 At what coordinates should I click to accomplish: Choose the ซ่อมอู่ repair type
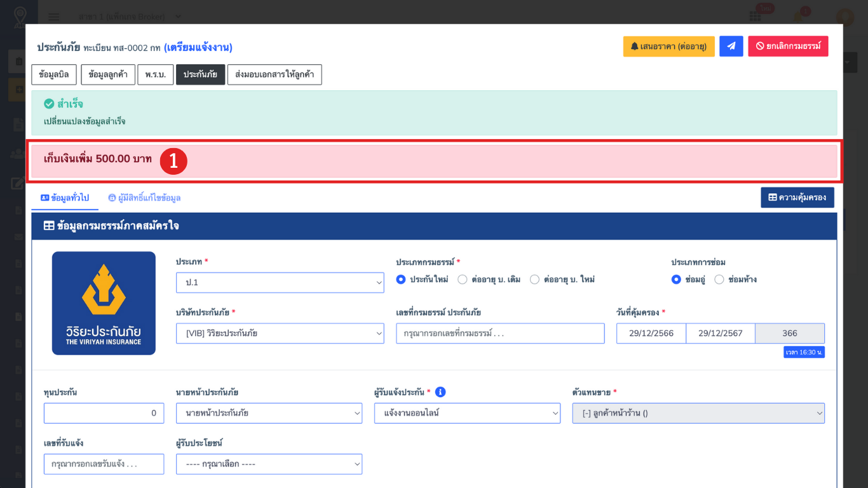(x=676, y=280)
